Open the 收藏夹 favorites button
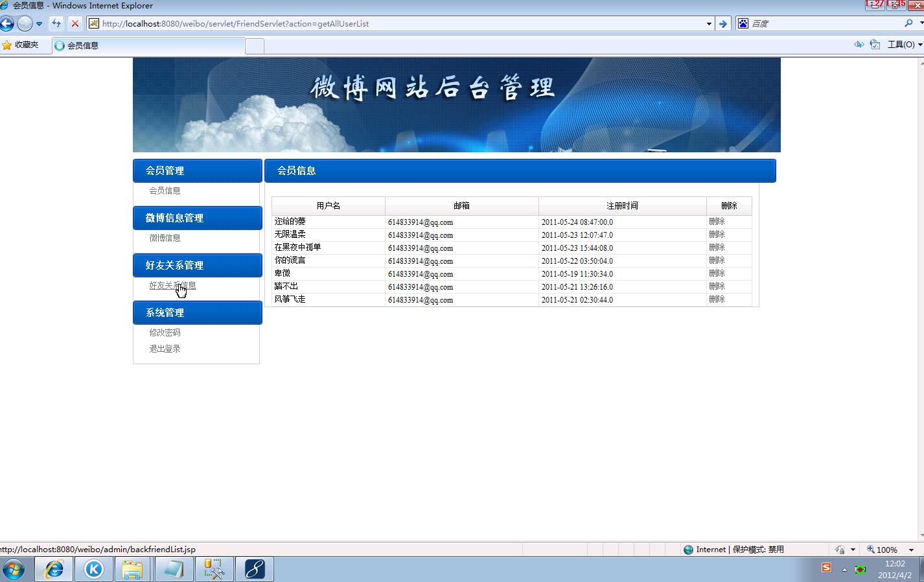Viewport: 924px width, 582px height. 20,45
